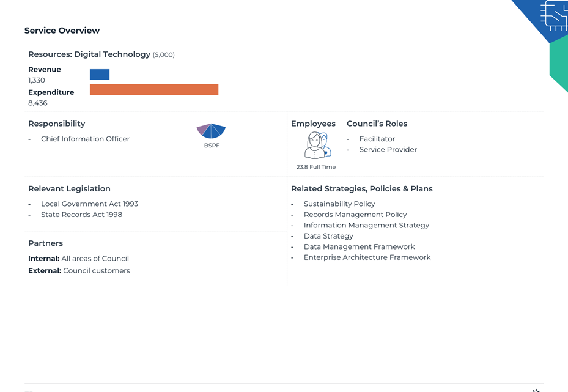The width and height of the screenshot is (568, 392).
Task: Open the Records Management Policy item
Action: click(355, 215)
